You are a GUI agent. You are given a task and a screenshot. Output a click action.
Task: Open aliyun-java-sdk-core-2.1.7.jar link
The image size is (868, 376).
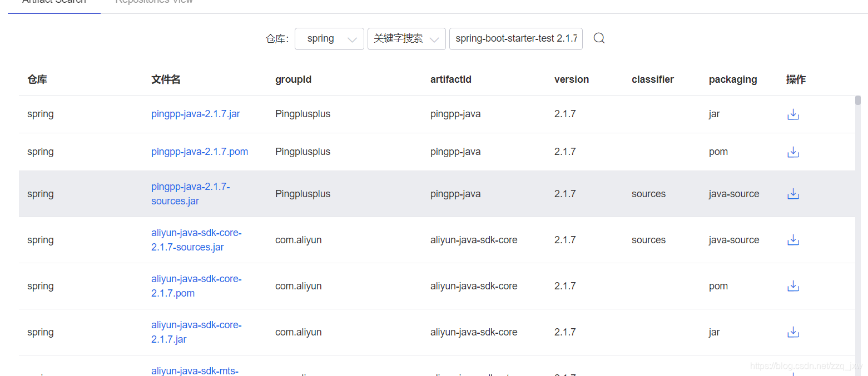pyautogui.click(x=196, y=332)
